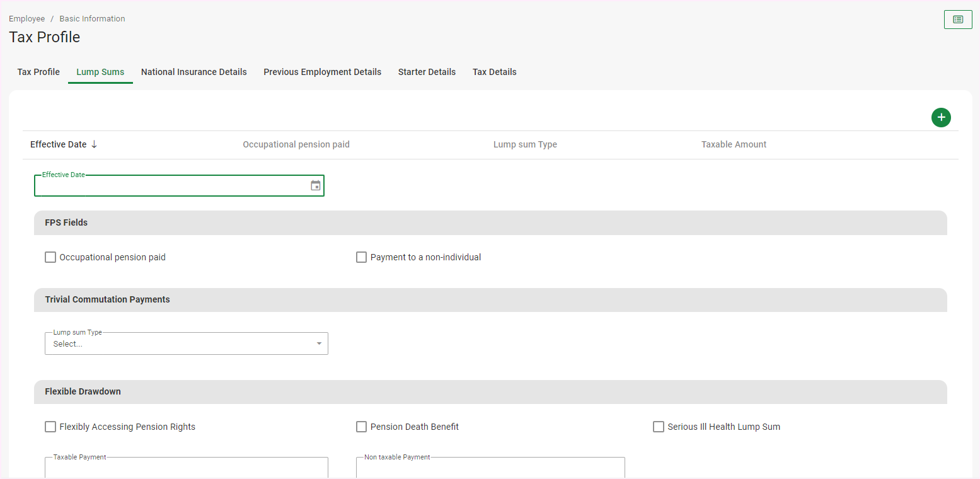Image resolution: width=980 pixels, height=479 pixels.
Task: Click into the Effective Date input field
Action: tap(170, 187)
